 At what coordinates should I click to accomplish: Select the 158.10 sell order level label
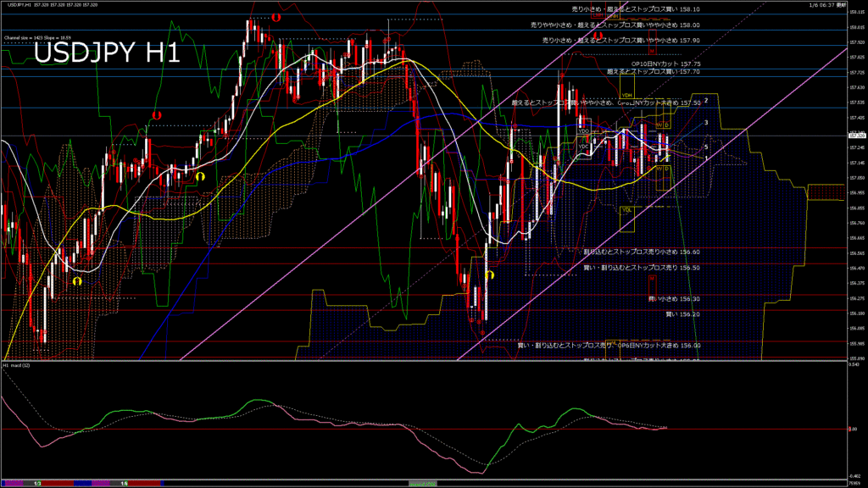pyautogui.click(x=632, y=8)
